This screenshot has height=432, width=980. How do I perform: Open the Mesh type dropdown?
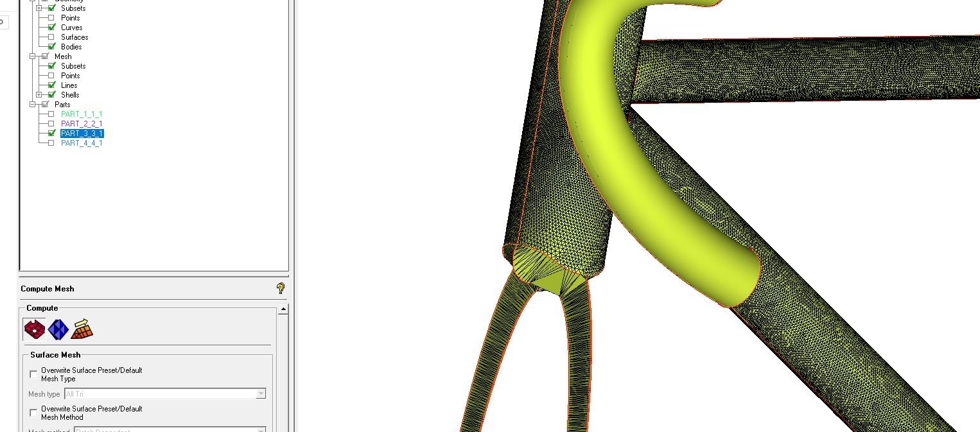pyautogui.click(x=261, y=393)
